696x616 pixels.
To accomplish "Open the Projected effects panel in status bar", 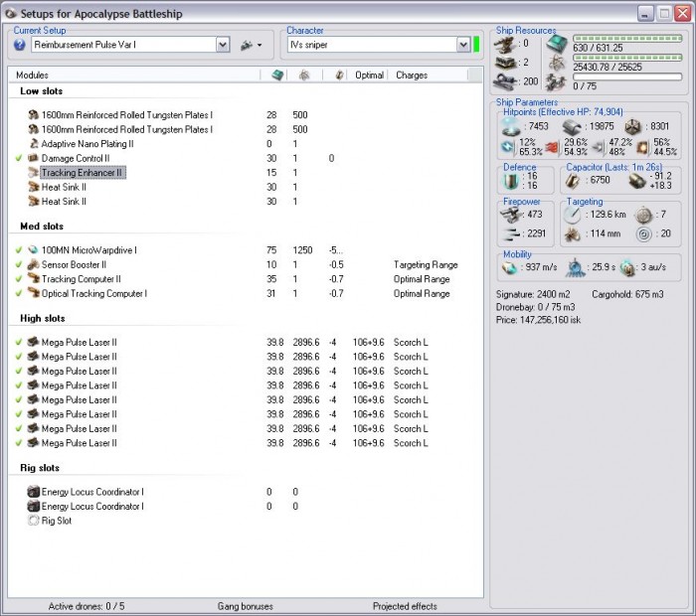I will pyautogui.click(x=404, y=606).
